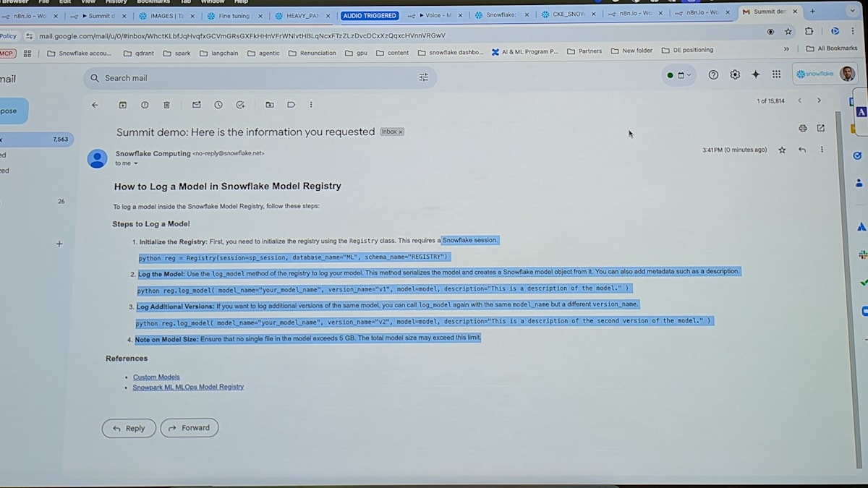Expand the 'to me' recipient details arrow
868x488 pixels.
[x=135, y=163]
